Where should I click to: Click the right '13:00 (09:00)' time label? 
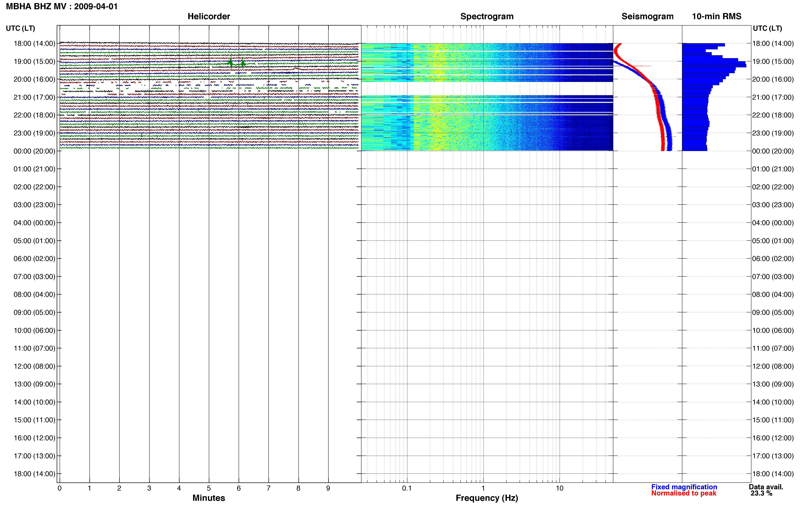pos(773,384)
